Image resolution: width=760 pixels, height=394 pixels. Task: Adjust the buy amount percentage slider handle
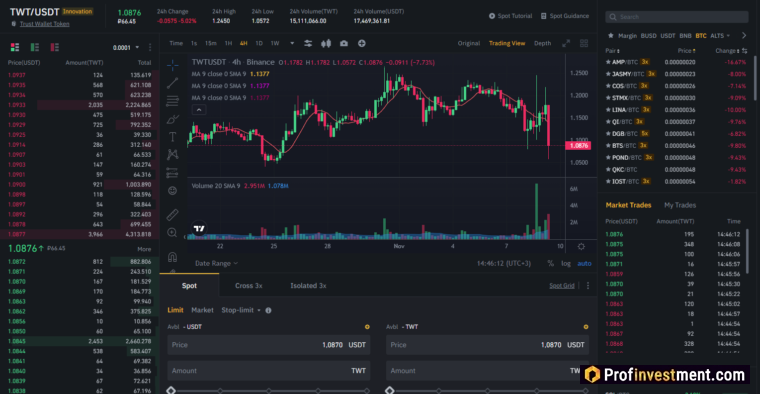[171, 391]
